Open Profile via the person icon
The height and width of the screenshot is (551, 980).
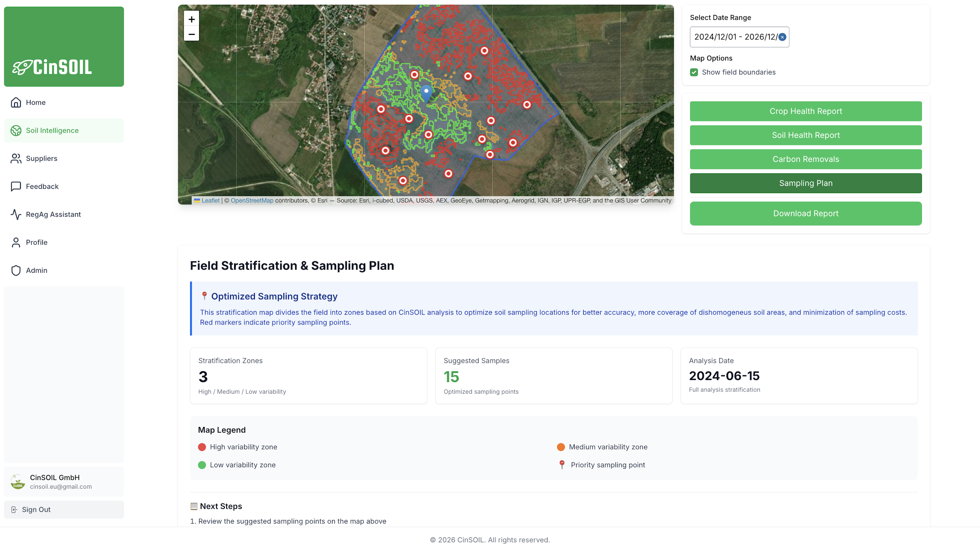(x=16, y=243)
